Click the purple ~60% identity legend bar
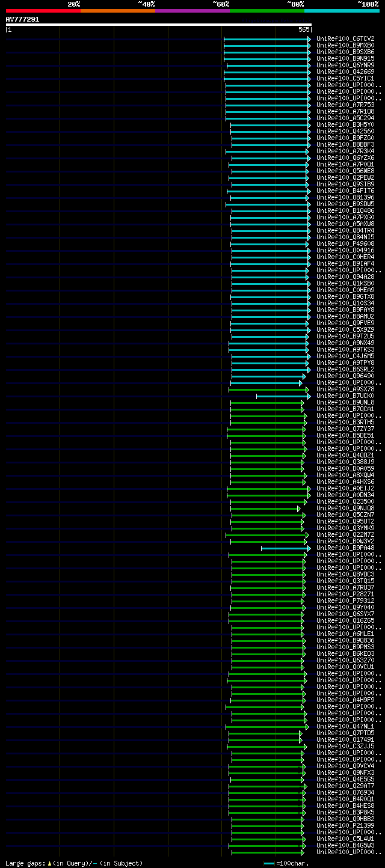Screen dimensions: 385x868 pos(192,11)
